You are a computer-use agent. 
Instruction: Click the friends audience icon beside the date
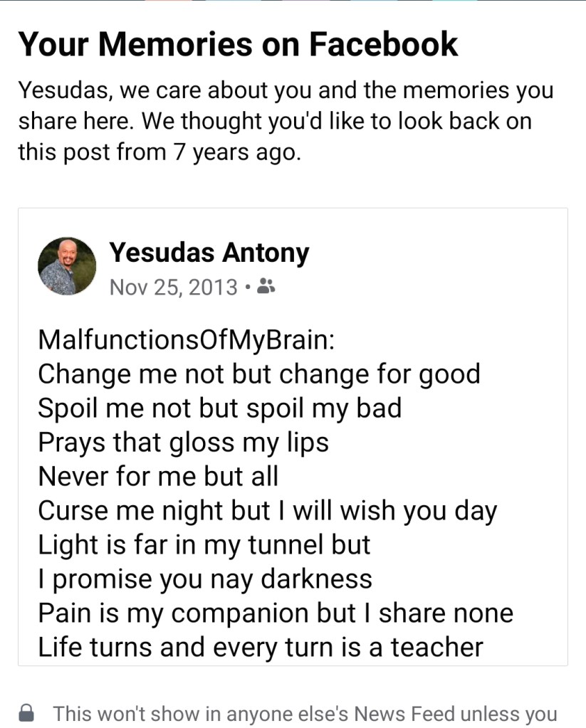point(266,287)
